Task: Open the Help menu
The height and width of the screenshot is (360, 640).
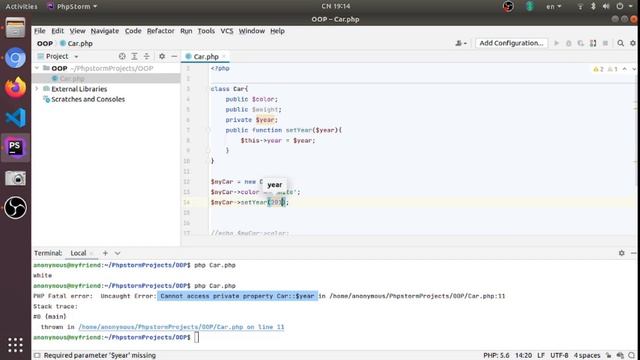Action: (277, 31)
